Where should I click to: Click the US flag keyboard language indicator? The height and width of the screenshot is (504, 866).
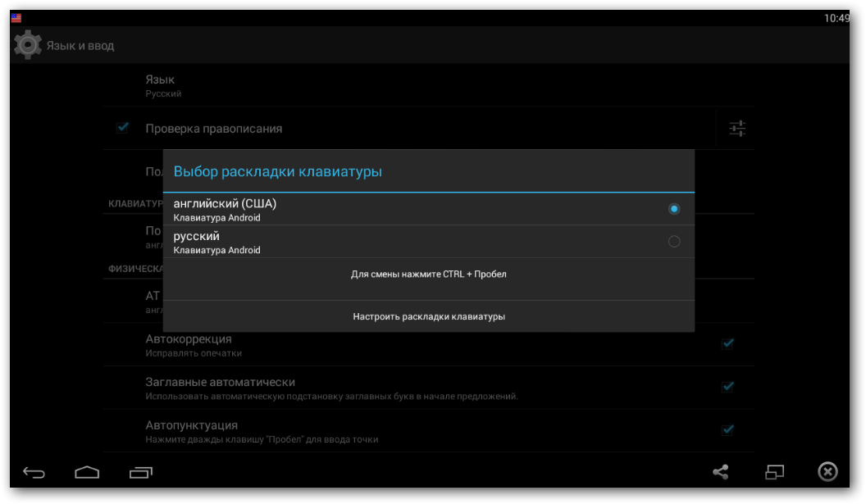click(16, 18)
